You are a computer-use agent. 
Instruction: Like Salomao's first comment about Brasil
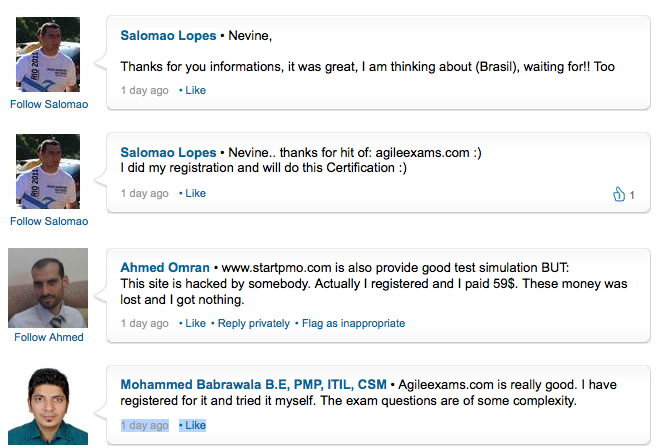click(x=195, y=90)
